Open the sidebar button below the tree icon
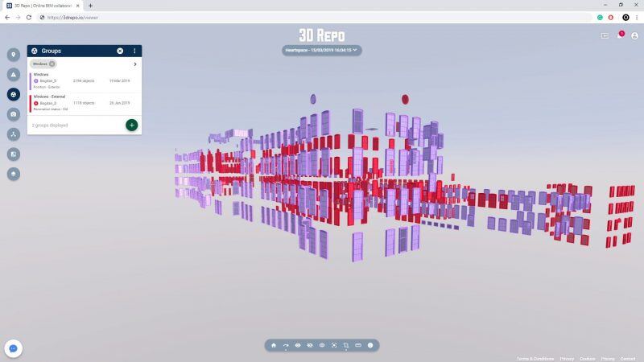This screenshot has width=644, height=362. point(14,154)
